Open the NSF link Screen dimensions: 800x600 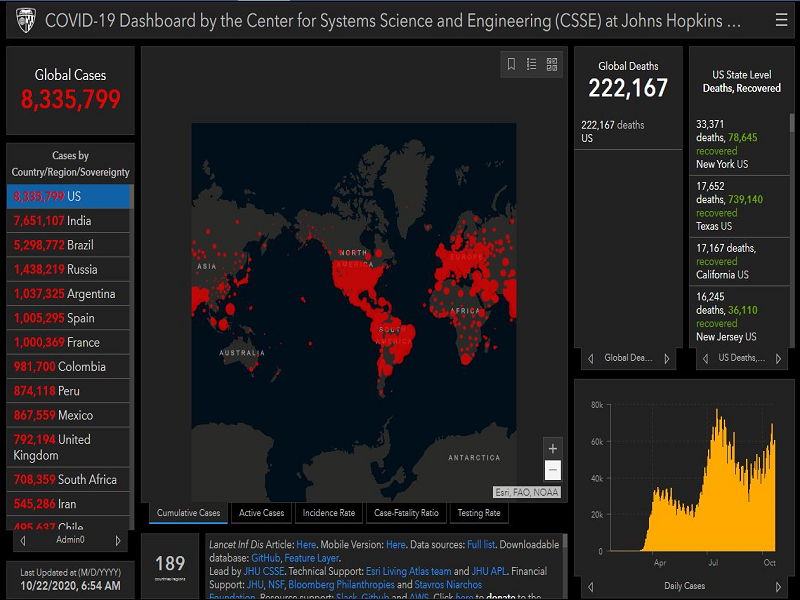pyautogui.click(x=276, y=585)
